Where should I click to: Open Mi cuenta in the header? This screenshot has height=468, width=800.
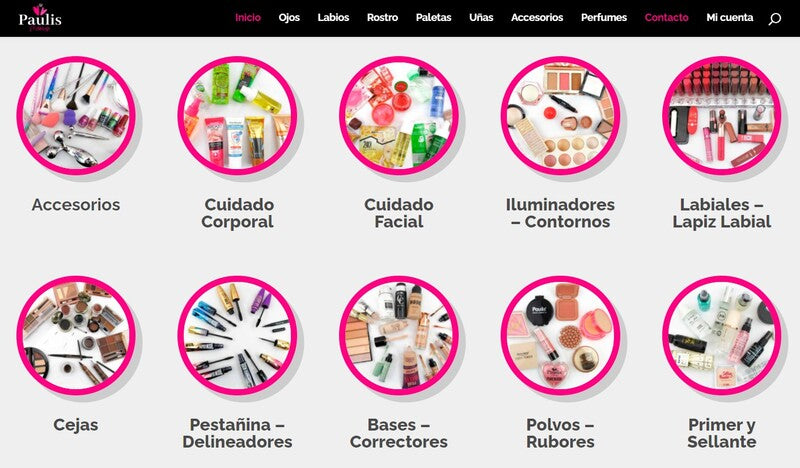click(730, 17)
